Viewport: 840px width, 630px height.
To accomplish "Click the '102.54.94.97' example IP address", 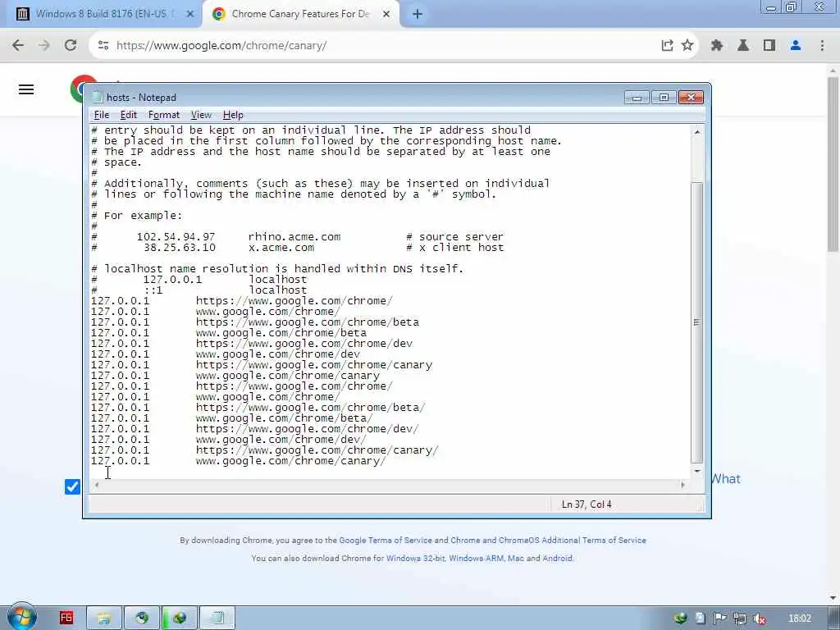I will (x=176, y=237).
